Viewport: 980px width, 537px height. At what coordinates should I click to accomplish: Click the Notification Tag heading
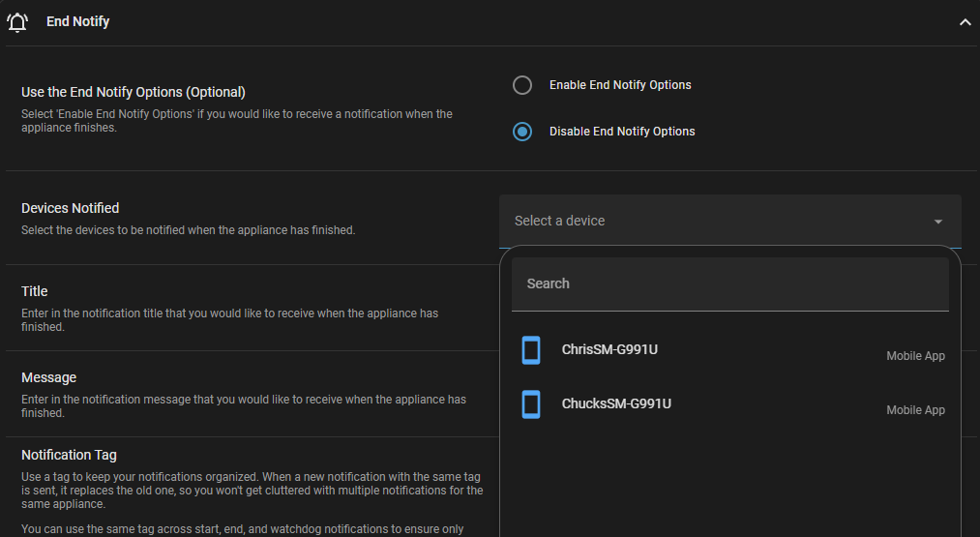point(69,455)
